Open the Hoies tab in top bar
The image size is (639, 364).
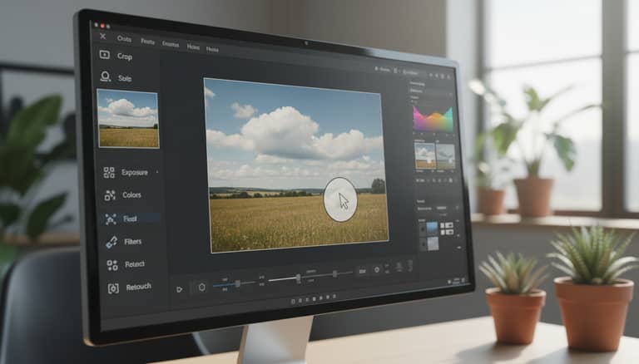click(x=193, y=47)
